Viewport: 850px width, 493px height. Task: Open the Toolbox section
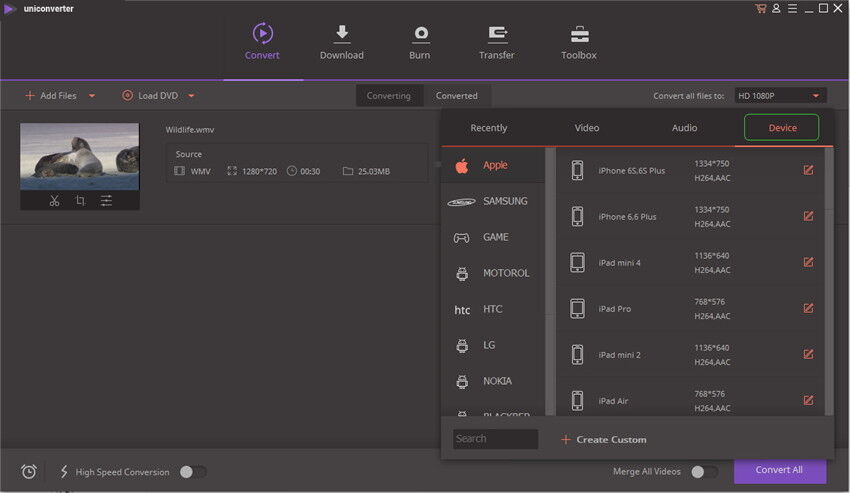click(579, 42)
